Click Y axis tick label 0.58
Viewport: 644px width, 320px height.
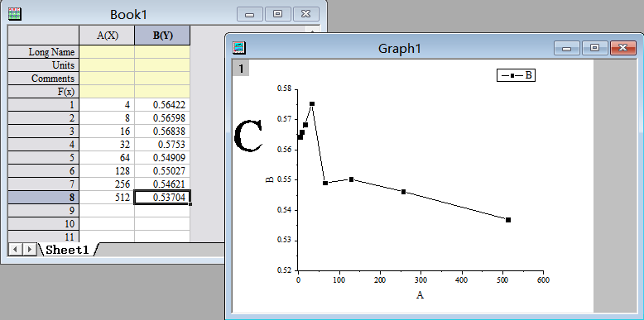(284, 88)
